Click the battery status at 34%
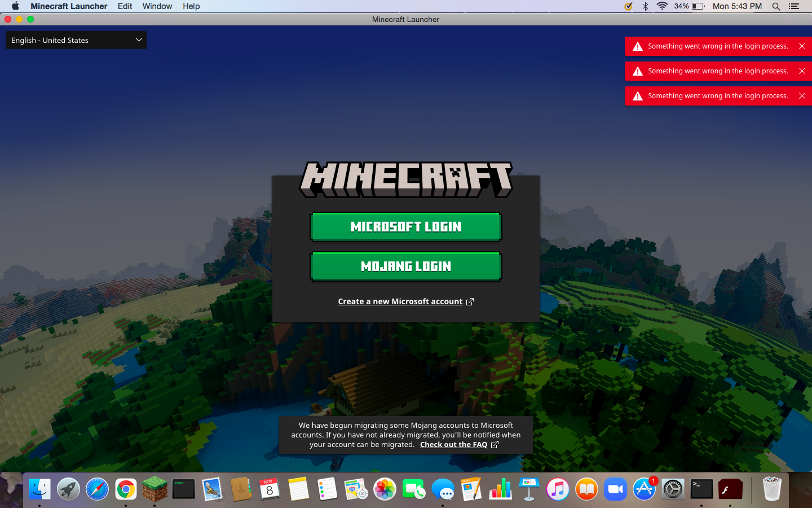Image resolution: width=812 pixels, height=508 pixels. coord(689,6)
